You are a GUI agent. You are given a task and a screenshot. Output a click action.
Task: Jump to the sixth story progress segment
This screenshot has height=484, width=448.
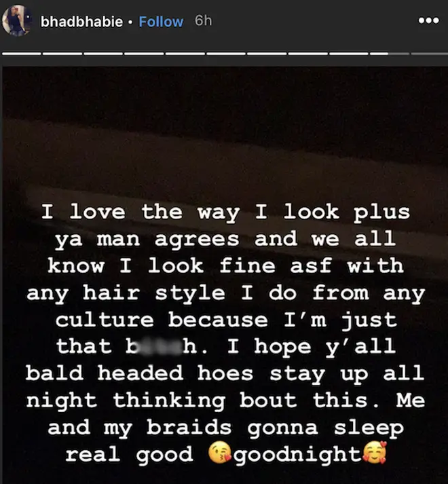coord(225,54)
